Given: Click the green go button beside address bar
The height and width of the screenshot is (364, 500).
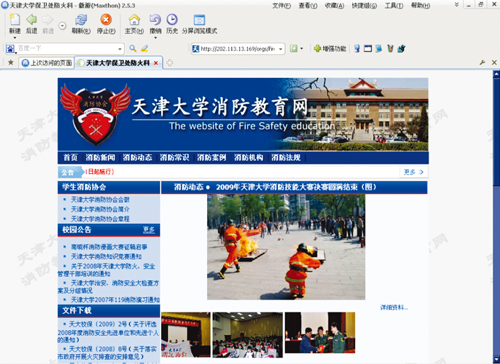Looking at the screenshot, I should click(293, 49).
